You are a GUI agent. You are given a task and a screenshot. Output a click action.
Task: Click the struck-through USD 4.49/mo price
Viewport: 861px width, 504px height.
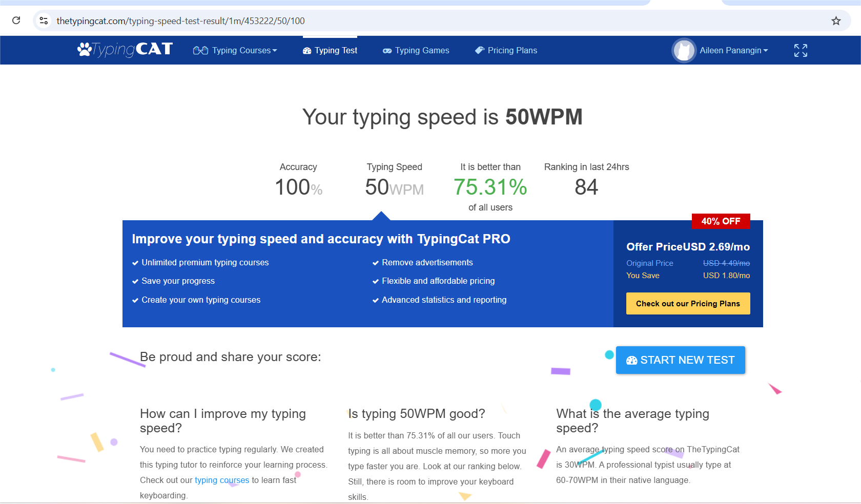pos(726,263)
